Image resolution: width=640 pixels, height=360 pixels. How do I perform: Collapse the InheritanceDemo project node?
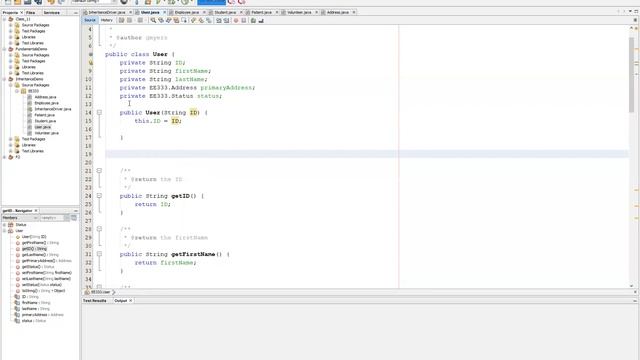click(x=4, y=79)
